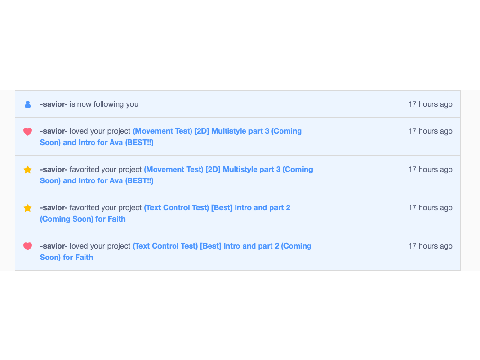The image size is (480, 360).
Task: Open favorited project link Text Control Test for Faith
Action: [165, 213]
